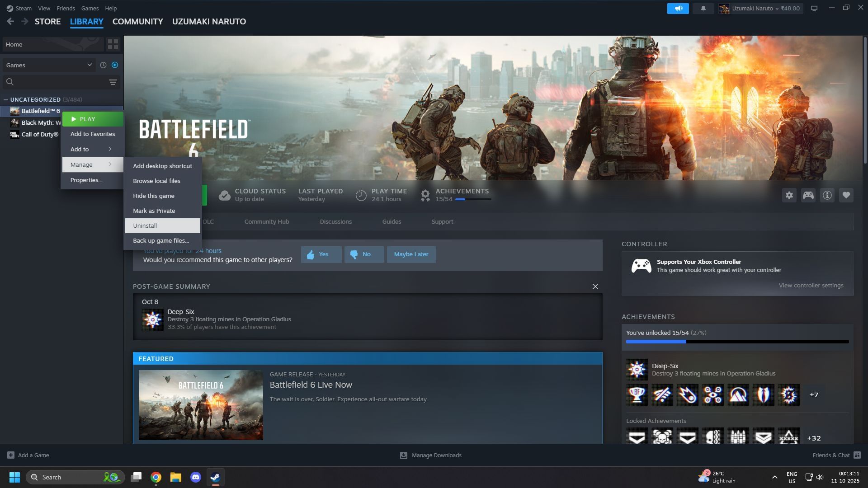Viewport: 868px width, 488px height.
Task: Collapse the Uncategorized collection
Action: 6,99
